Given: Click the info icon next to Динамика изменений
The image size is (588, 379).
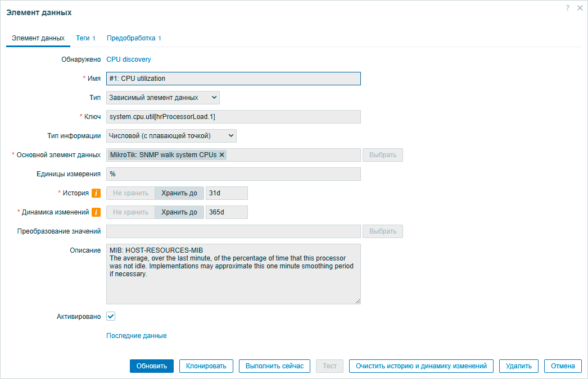Looking at the screenshot, I should click(x=96, y=212).
